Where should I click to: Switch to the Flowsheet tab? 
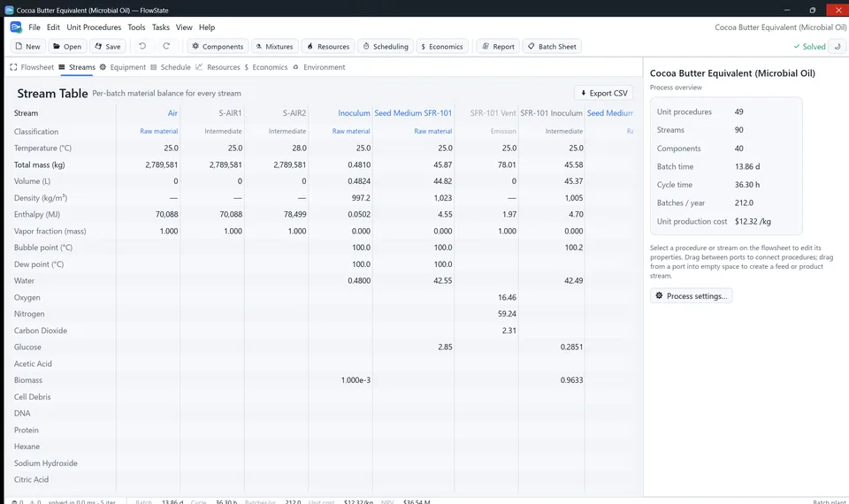pos(32,67)
